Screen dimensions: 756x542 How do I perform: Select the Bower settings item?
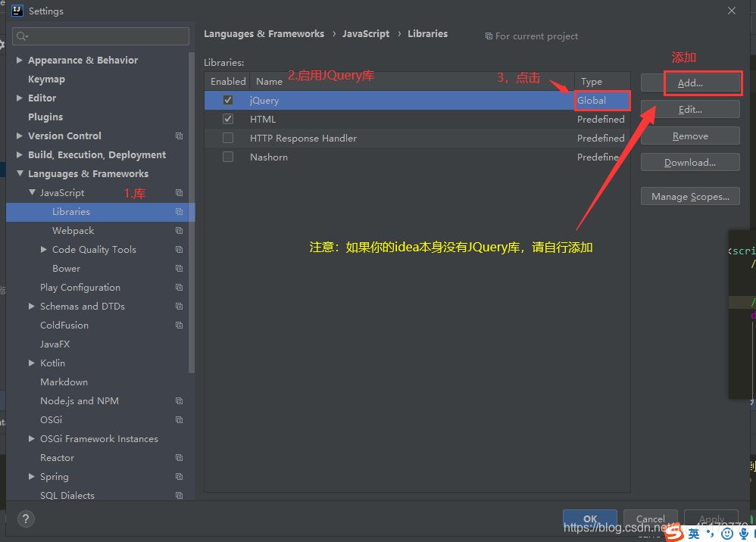[66, 269]
